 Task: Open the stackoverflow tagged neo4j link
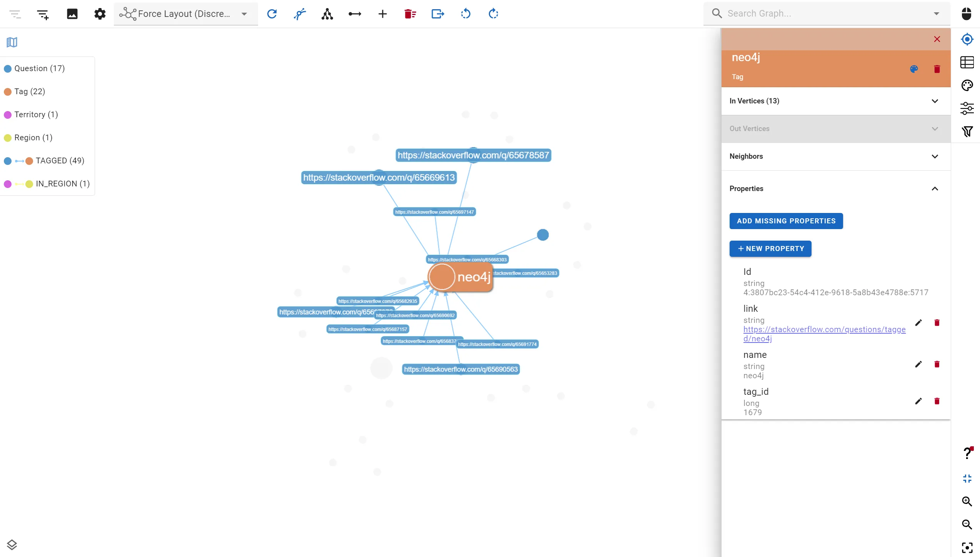[x=824, y=334]
